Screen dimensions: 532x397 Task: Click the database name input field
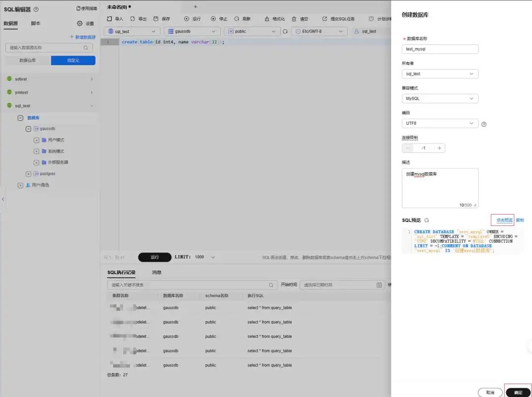440,49
